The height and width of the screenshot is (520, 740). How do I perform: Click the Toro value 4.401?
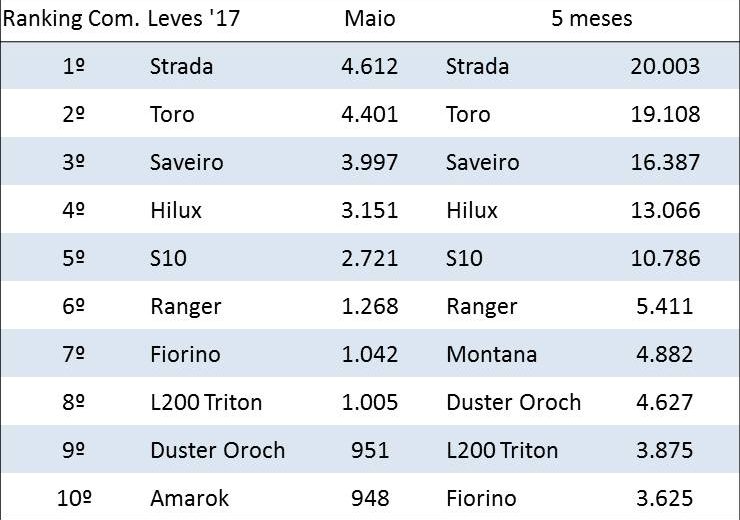point(369,115)
